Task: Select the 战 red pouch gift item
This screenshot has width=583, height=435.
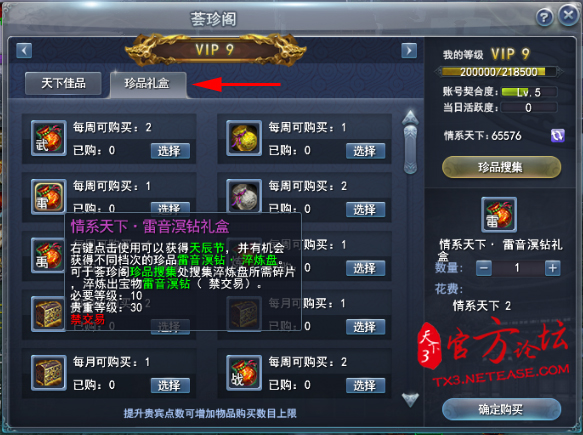Action: click(x=244, y=373)
